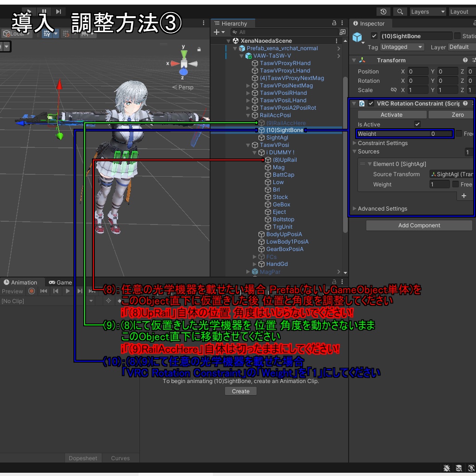Open the Layer Default dropdown
This screenshot has height=476, width=476.
462,47
